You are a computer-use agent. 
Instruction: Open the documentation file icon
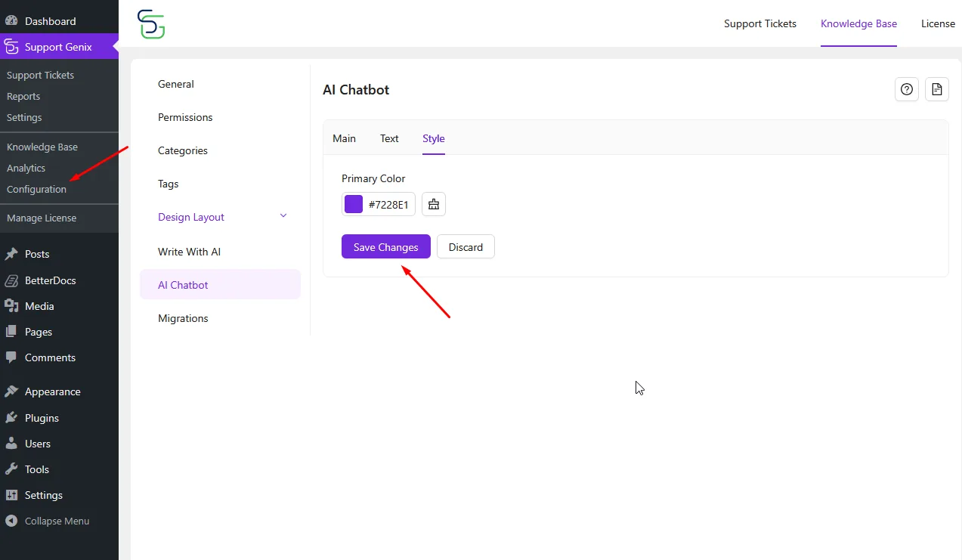937,89
